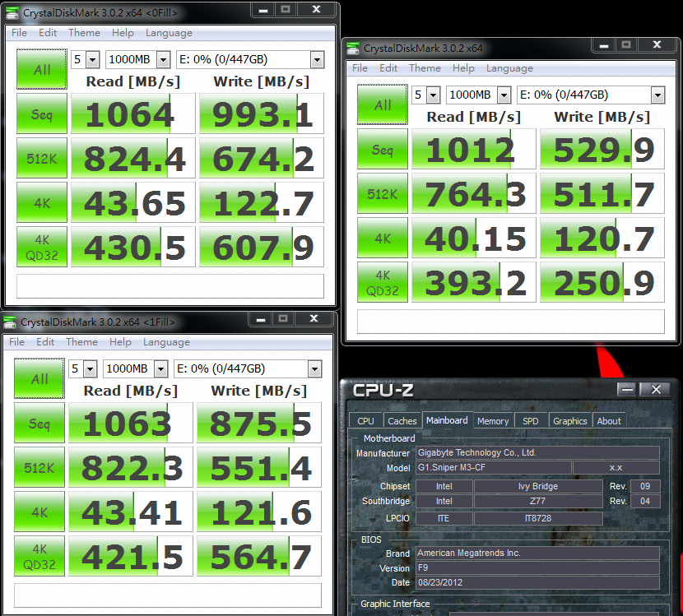Click comment field in right CrystalDiskMark window
Viewport: 683px width, 616px height.
tap(510, 322)
